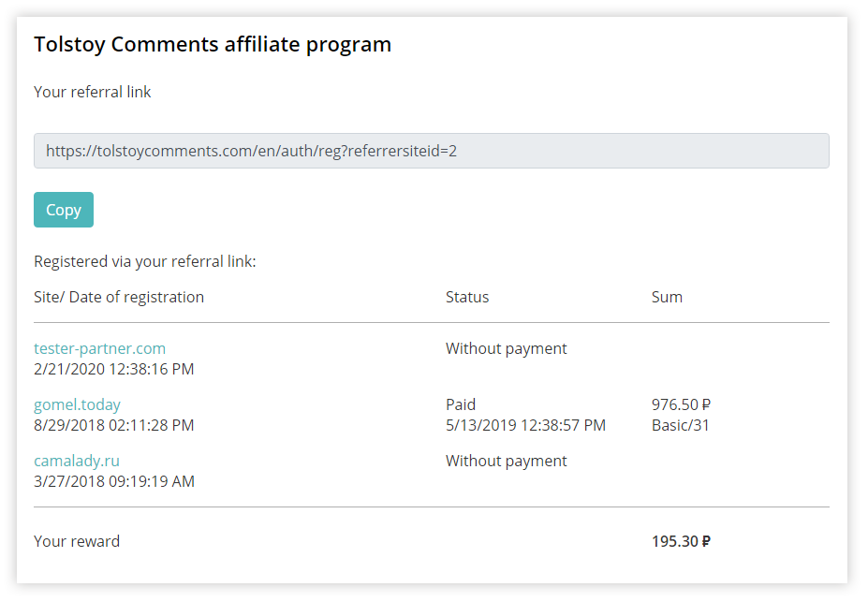Image resolution: width=868 pixels, height=602 pixels.
Task: Click the date 2/21/2020 12:38:16 PM
Action: (114, 369)
